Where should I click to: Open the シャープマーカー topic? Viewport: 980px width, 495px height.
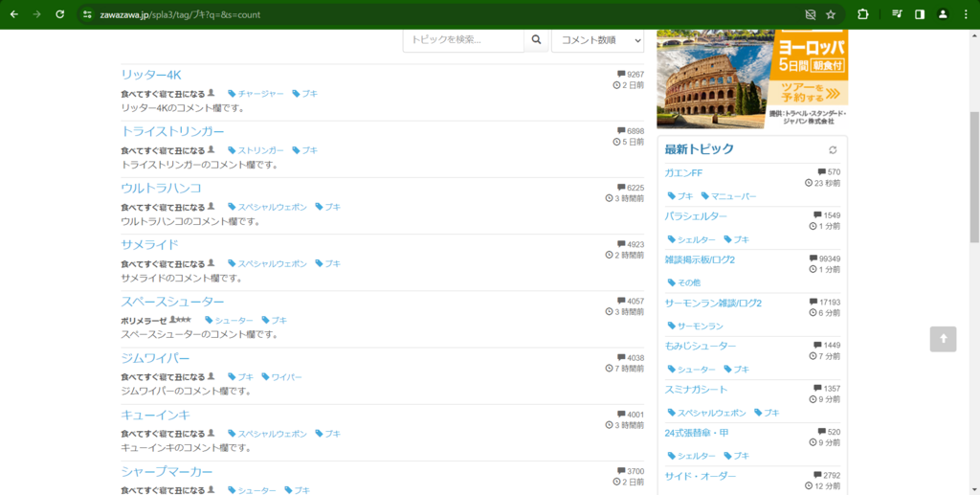click(167, 471)
